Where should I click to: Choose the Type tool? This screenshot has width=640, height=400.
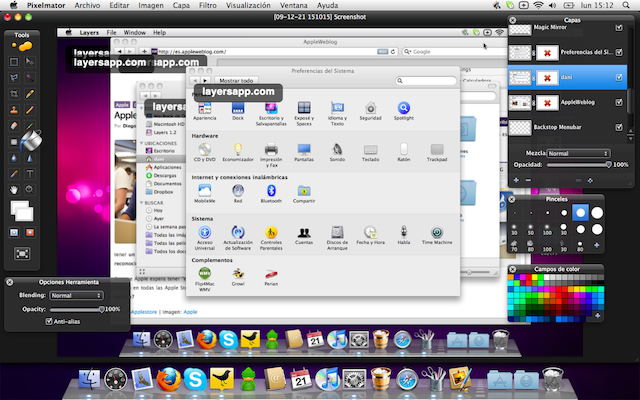30,172
